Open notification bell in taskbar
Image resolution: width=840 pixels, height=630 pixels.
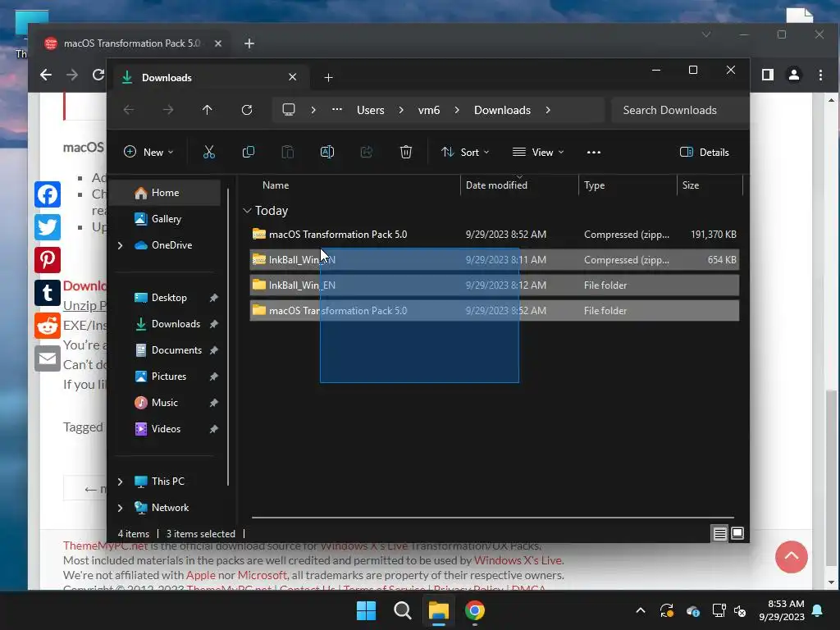pos(818,610)
